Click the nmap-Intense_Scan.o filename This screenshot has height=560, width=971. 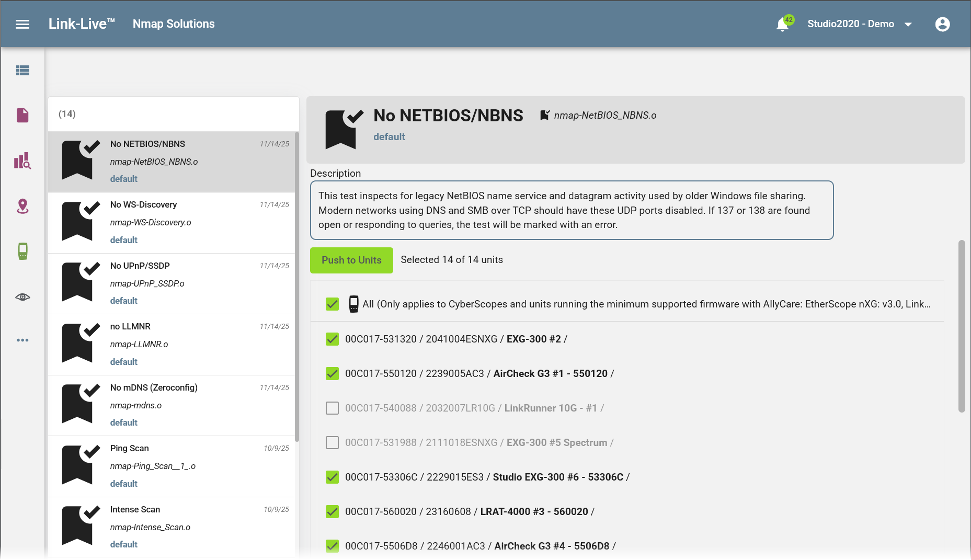click(x=150, y=527)
